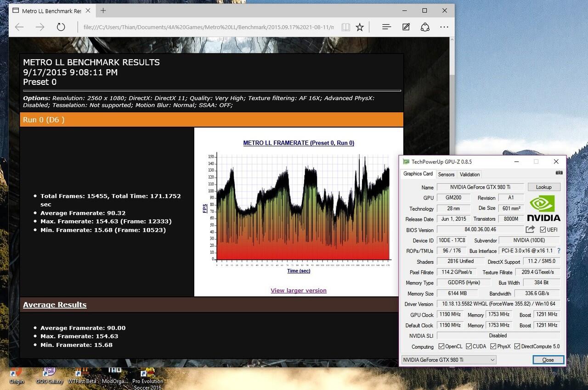Click the GPU Clock 1190 MHz field
The width and height of the screenshot is (588, 390).
tap(449, 315)
